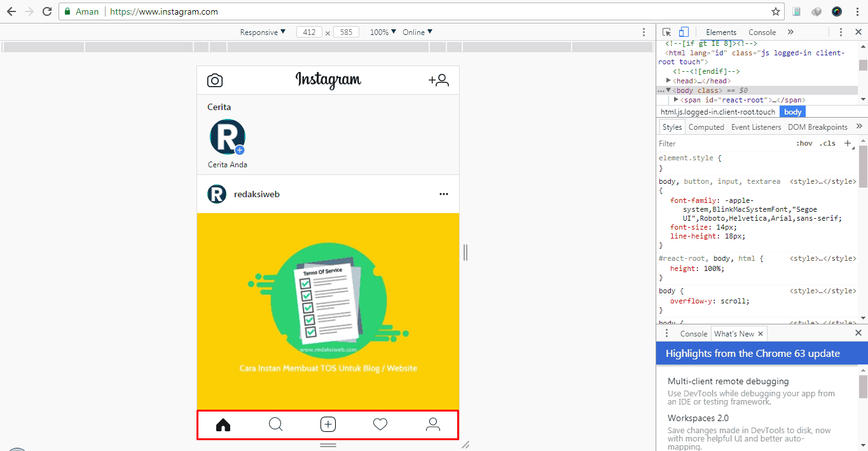Click browser forward arrow
This screenshot has width=868, height=451.
pyautogui.click(x=29, y=11)
